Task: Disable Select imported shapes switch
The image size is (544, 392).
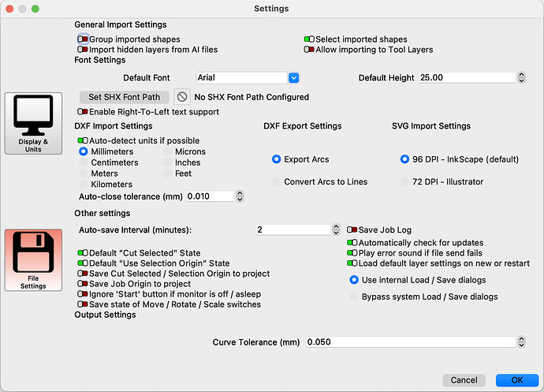Action: coord(309,39)
